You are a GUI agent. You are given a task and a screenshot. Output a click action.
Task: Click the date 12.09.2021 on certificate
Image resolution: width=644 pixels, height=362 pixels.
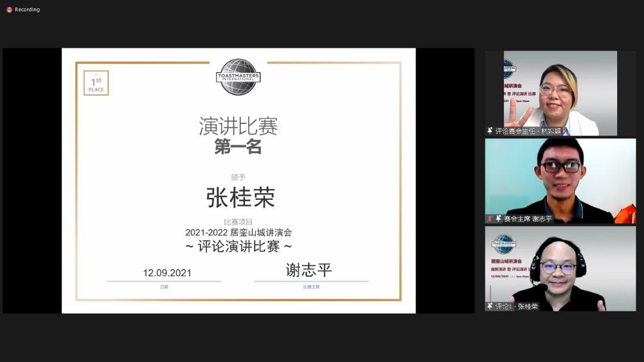click(x=167, y=273)
